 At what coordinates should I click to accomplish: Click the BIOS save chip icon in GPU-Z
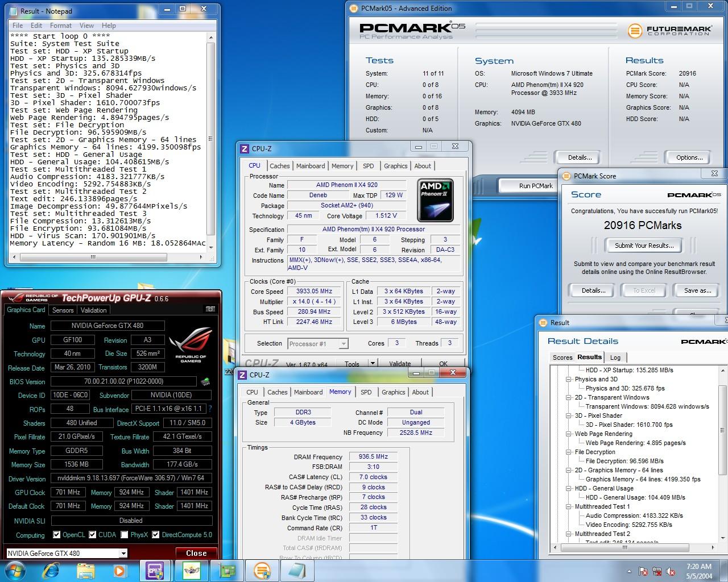coord(205,381)
